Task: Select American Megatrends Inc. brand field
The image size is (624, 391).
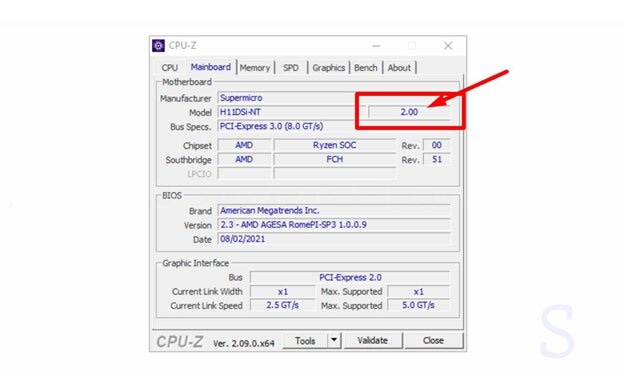Action: pyautogui.click(x=334, y=210)
